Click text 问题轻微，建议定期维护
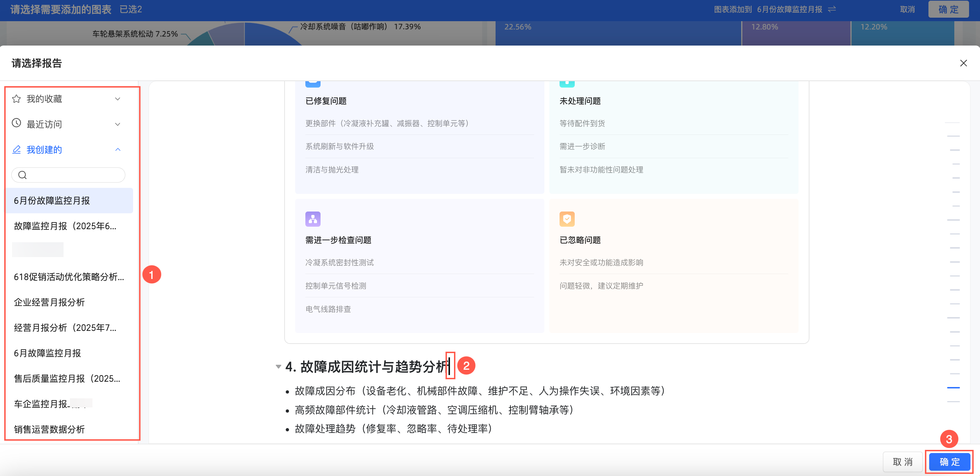980x476 pixels. [x=601, y=286]
